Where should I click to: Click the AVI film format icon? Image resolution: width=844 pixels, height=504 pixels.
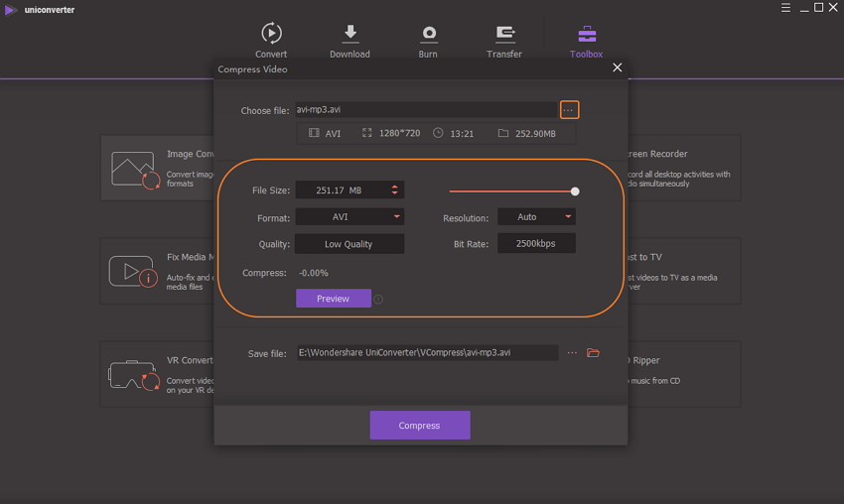[x=314, y=133]
